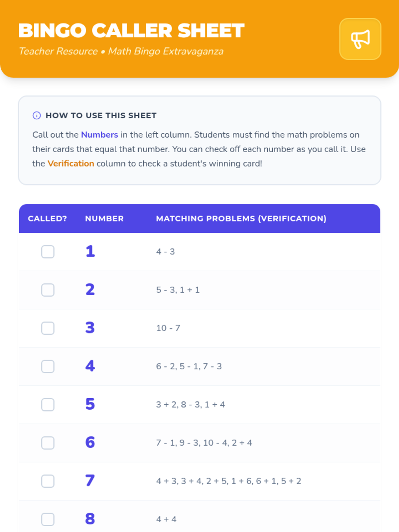The height and width of the screenshot is (532, 399).
Task: Select the large number 7 in table
Action: tap(90, 480)
